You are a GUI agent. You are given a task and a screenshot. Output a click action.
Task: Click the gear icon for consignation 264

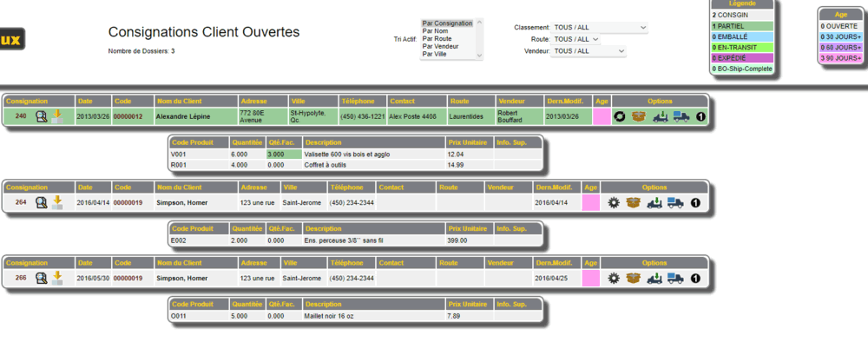[x=613, y=202]
